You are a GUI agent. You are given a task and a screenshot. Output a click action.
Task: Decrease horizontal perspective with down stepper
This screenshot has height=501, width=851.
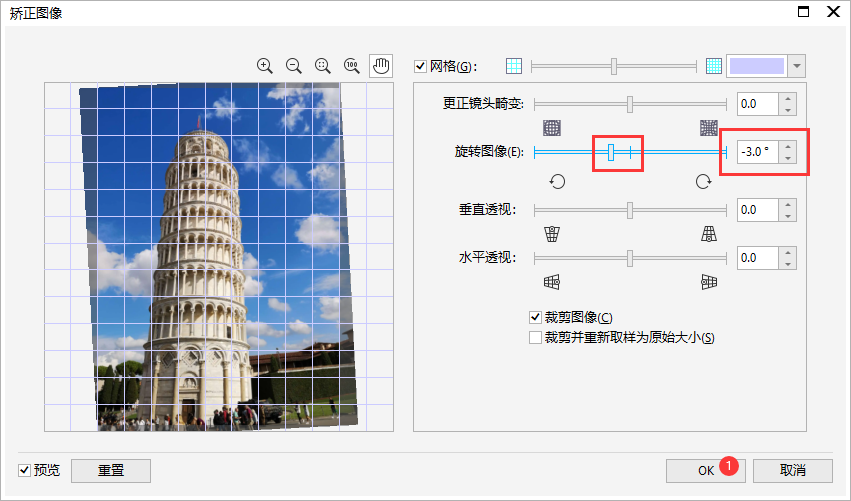788,263
